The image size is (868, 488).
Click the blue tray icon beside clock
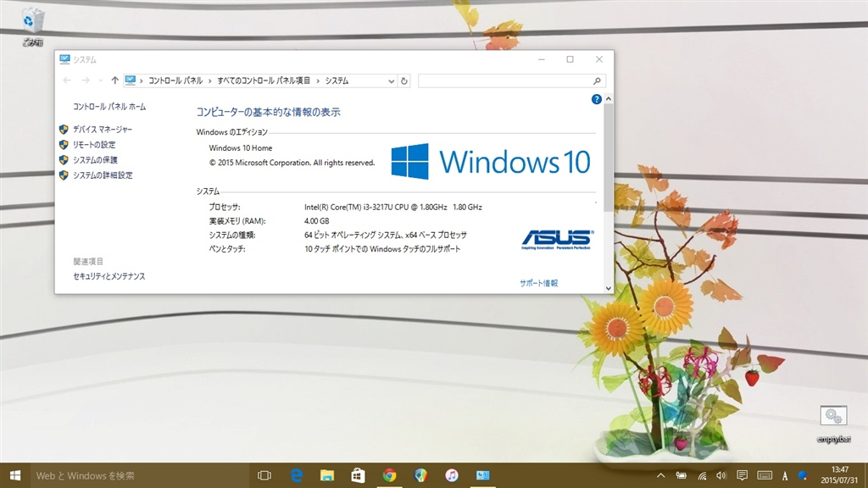point(802,475)
